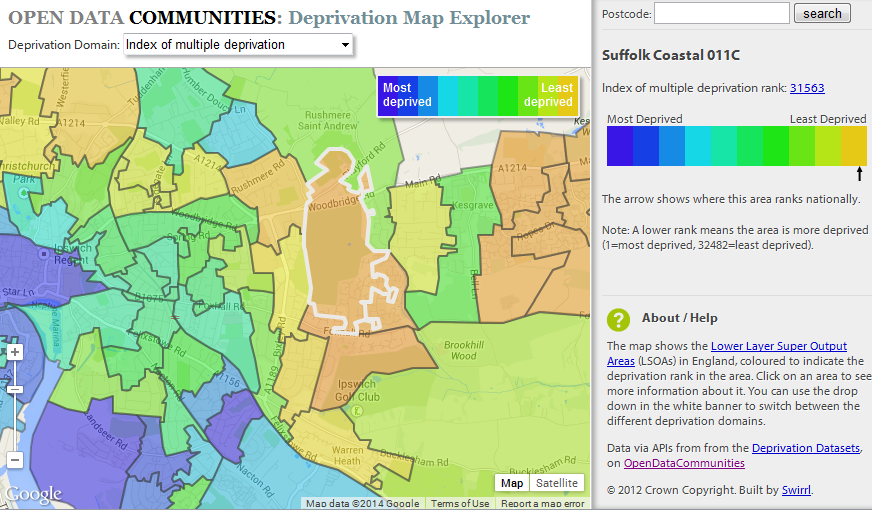This screenshot has width=872, height=510.
Task: Switch to the standard Map view
Action: 512,483
